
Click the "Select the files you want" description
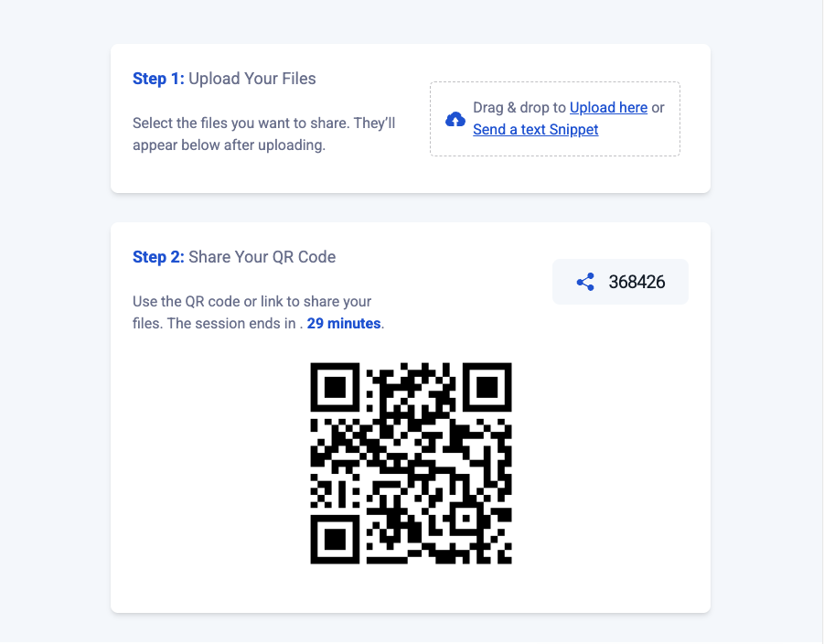click(x=263, y=123)
